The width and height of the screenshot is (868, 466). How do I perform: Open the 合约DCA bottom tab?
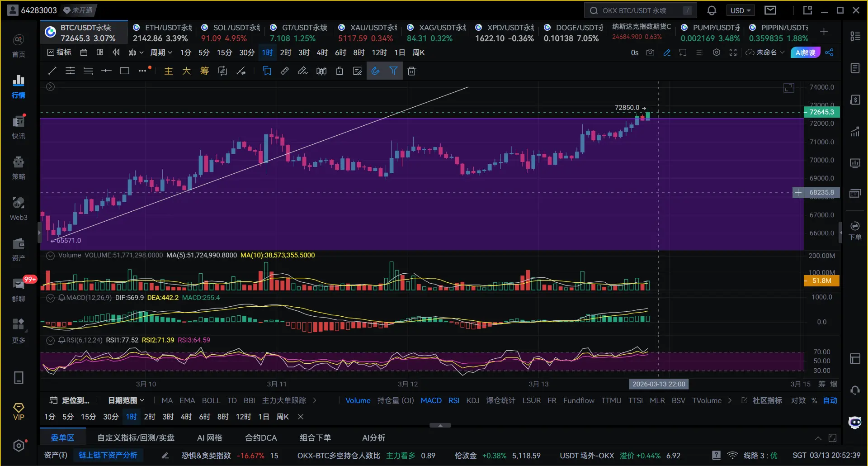(x=261, y=437)
